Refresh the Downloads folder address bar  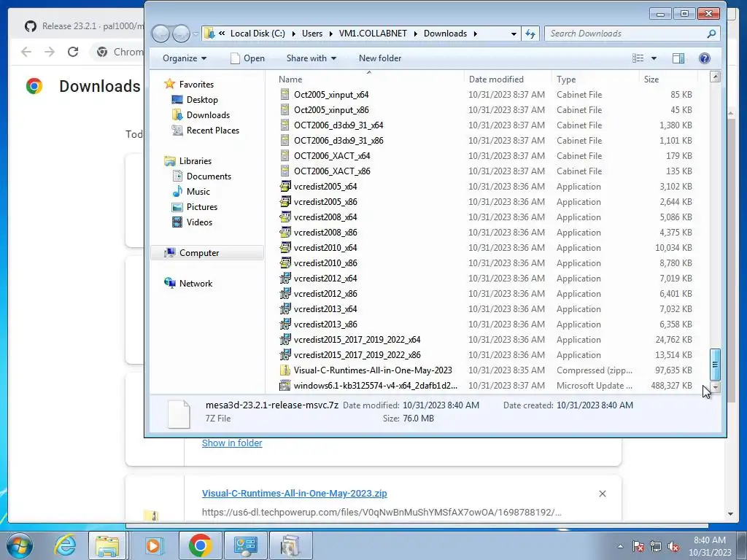tap(530, 34)
